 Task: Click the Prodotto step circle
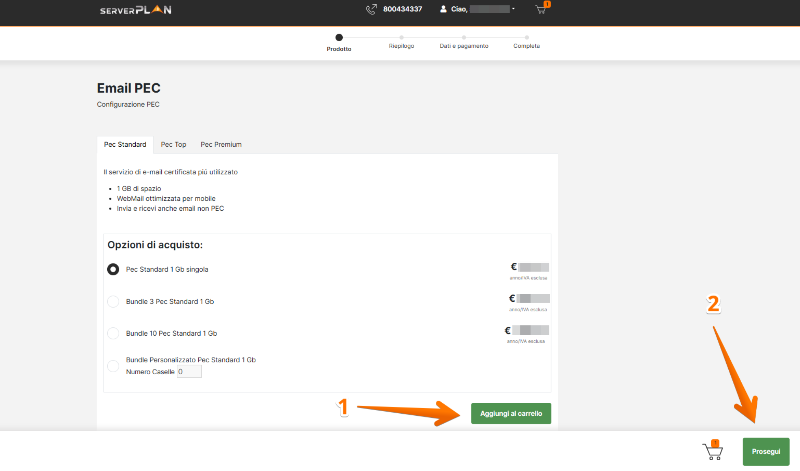click(339, 38)
